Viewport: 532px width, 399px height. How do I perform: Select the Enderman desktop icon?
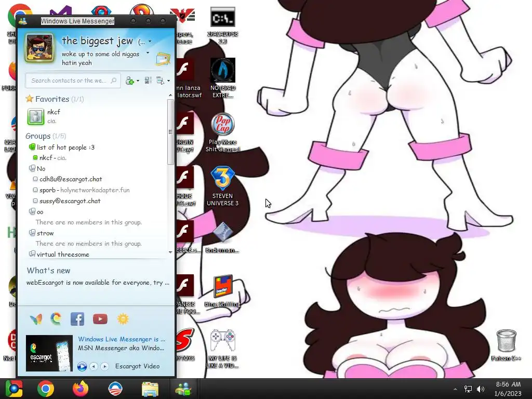tap(222, 237)
